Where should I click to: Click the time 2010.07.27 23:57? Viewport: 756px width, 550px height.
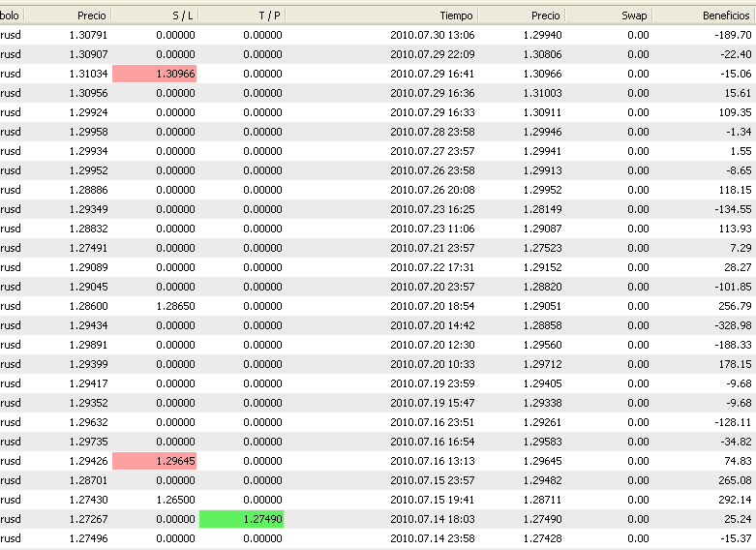click(x=433, y=151)
